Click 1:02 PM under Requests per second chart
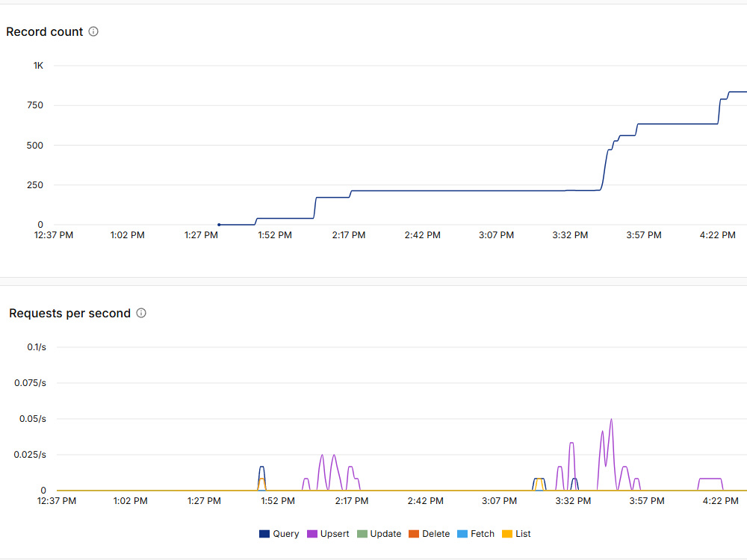Image resolution: width=747 pixels, height=560 pixels. click(x=130, y=501)
